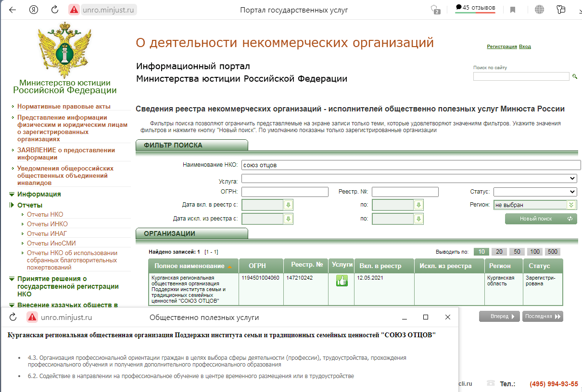The width and height of the screenshot is (582, 392).
Task: Go back using the browser back arrow
Action: [13, 9]
